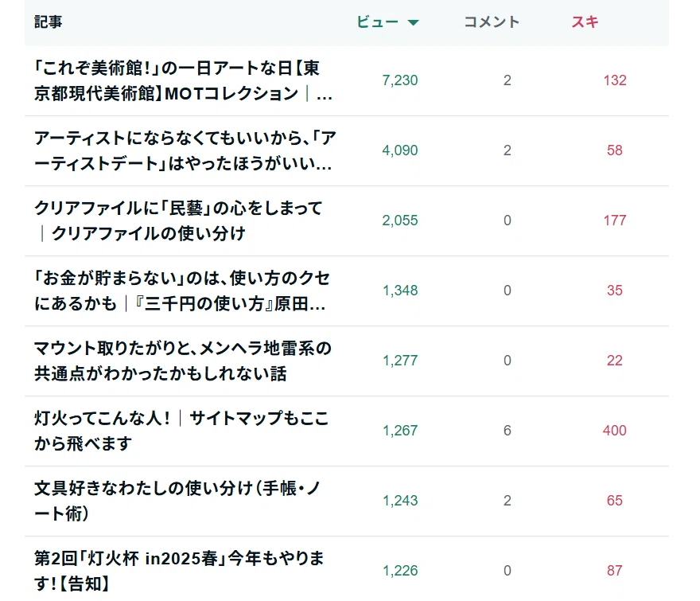
Task: Open the マウント取りたがり article link
Action: [x=183, y=361]
